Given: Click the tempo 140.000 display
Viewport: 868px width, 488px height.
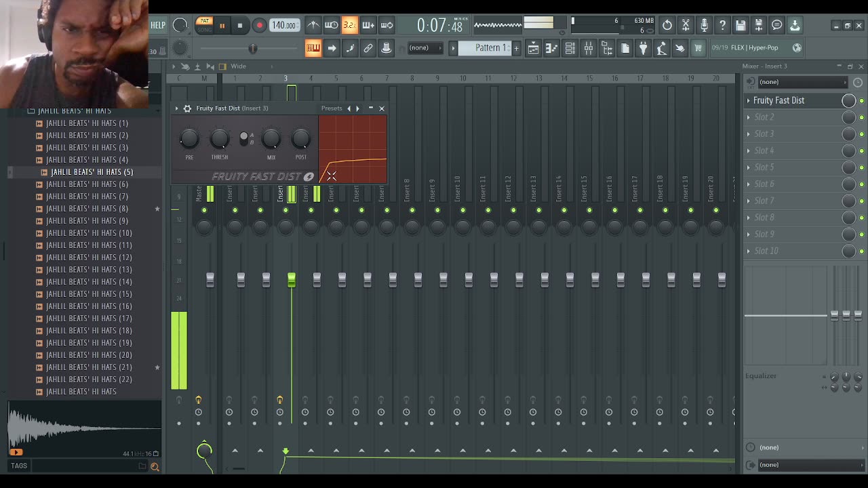Looking at the screenshot, I should coord(284,26).
